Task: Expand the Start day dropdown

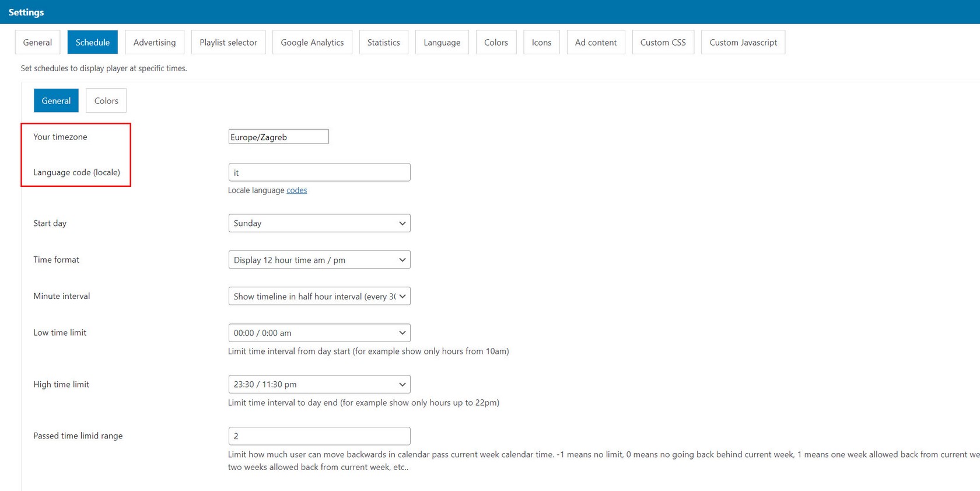Action: click(x=319, y=223)
